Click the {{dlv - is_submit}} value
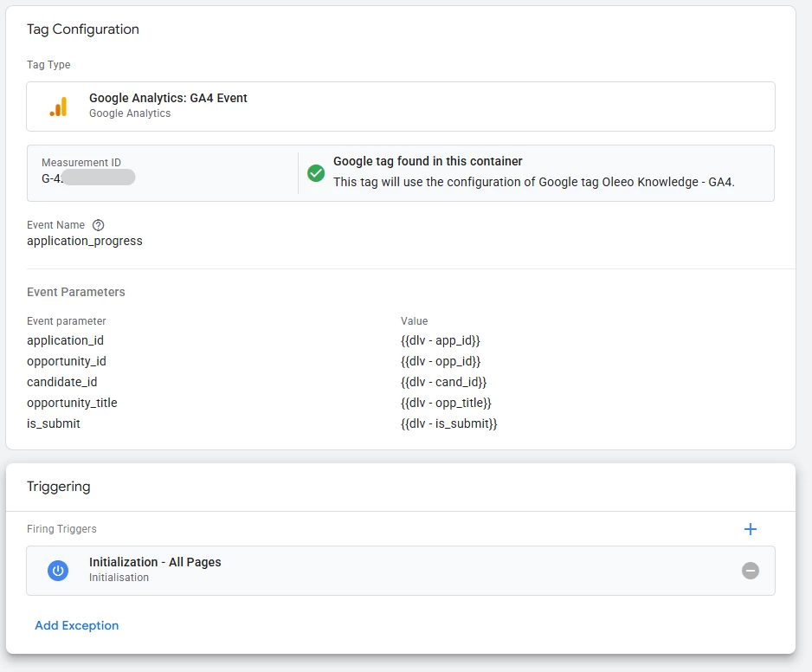The image size is (812, 672). (448, 424)
